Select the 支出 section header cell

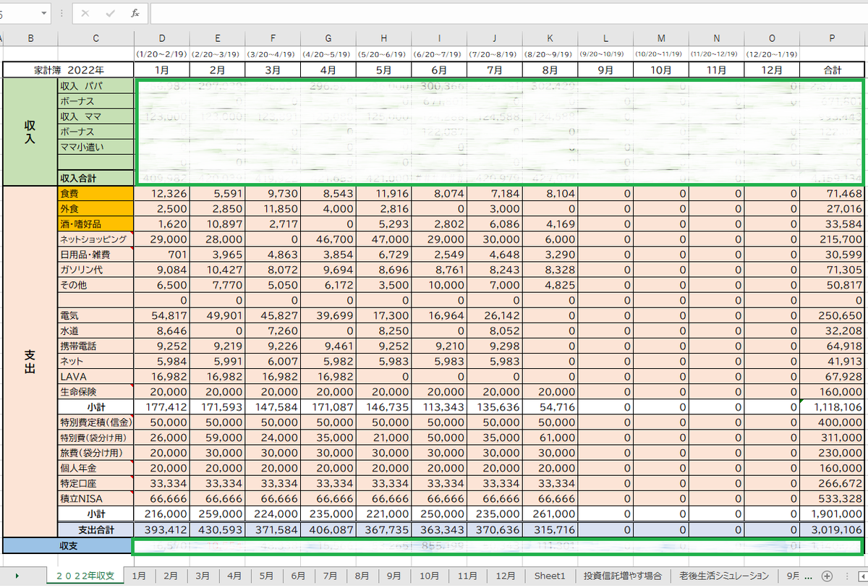tap(30, 362)
